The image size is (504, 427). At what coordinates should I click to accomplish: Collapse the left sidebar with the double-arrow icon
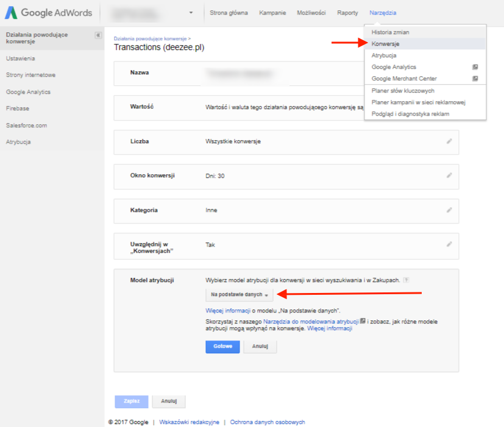pos(98,35)
